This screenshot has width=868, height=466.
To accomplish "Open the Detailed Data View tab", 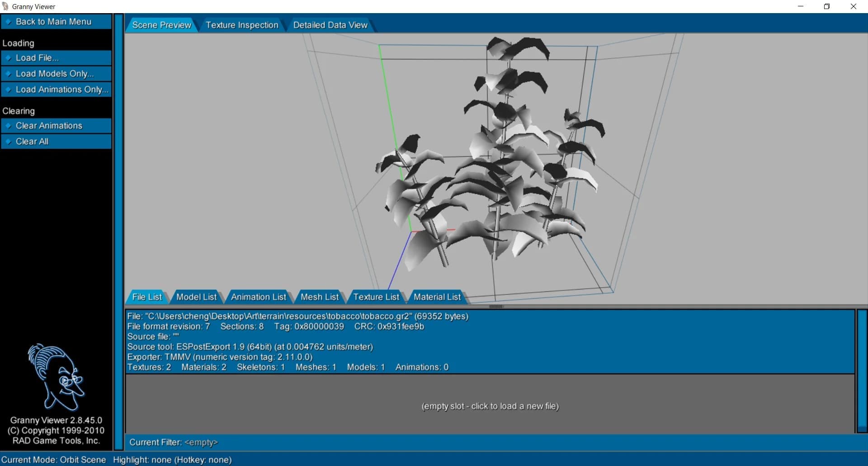I will (330, 25).
